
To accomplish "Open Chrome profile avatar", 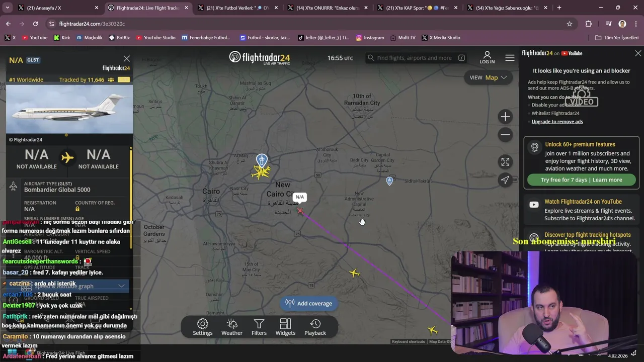I will pos(622,24).
